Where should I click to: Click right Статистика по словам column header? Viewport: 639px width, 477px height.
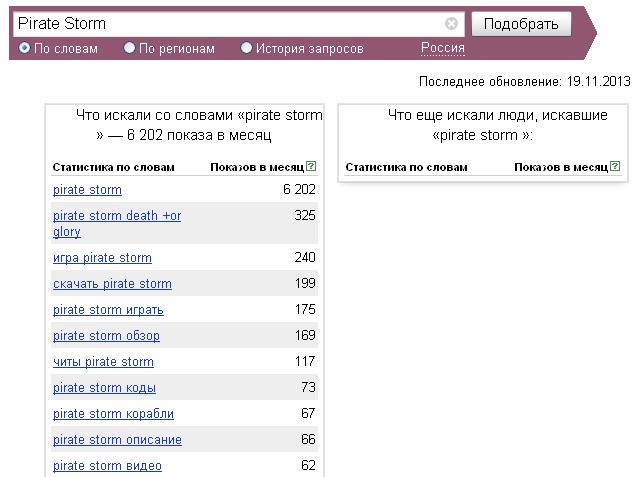click(x=406, y=167)
